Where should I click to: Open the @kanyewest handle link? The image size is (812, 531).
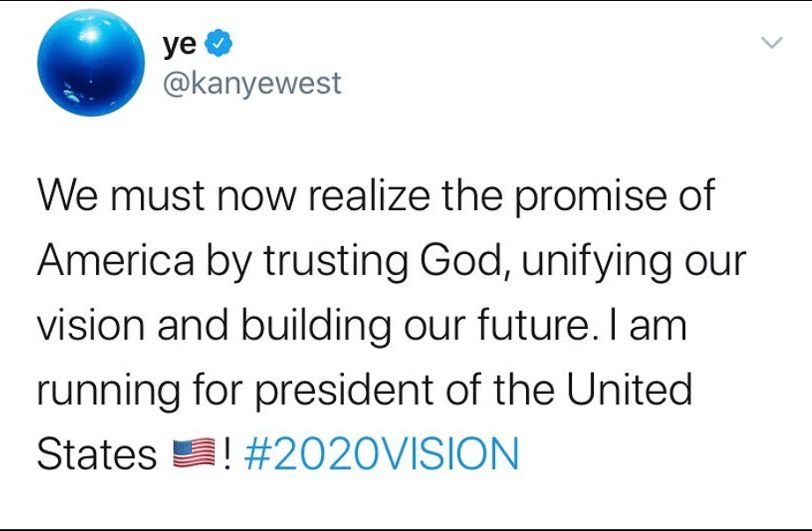coord(252,84)
